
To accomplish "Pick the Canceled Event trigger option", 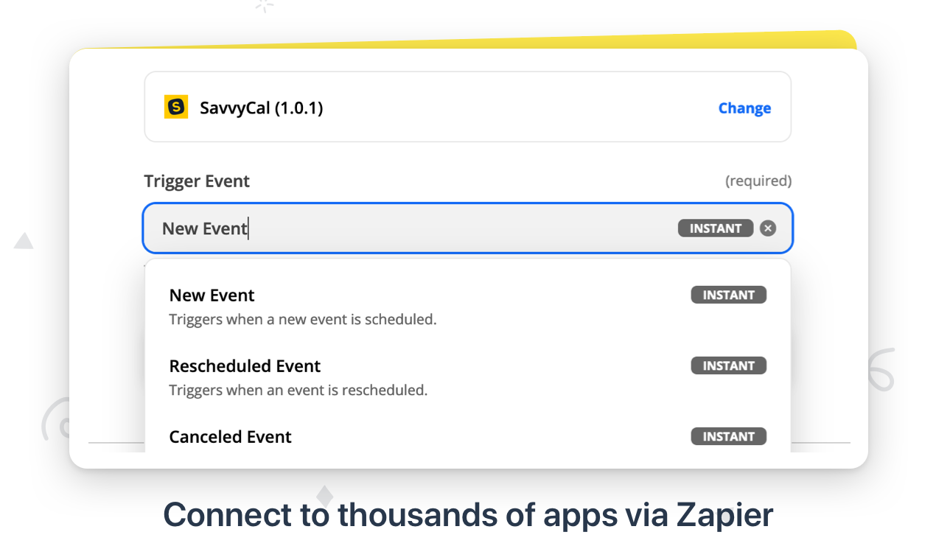I will tap(230, 437).
